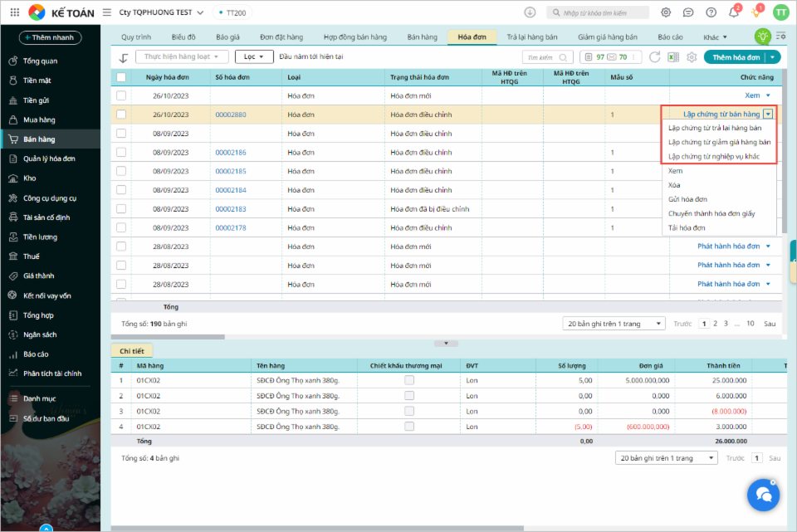Screen dimensions: 797x532
Task: Check the row of invoice 00002880
Action: point(121,115)
